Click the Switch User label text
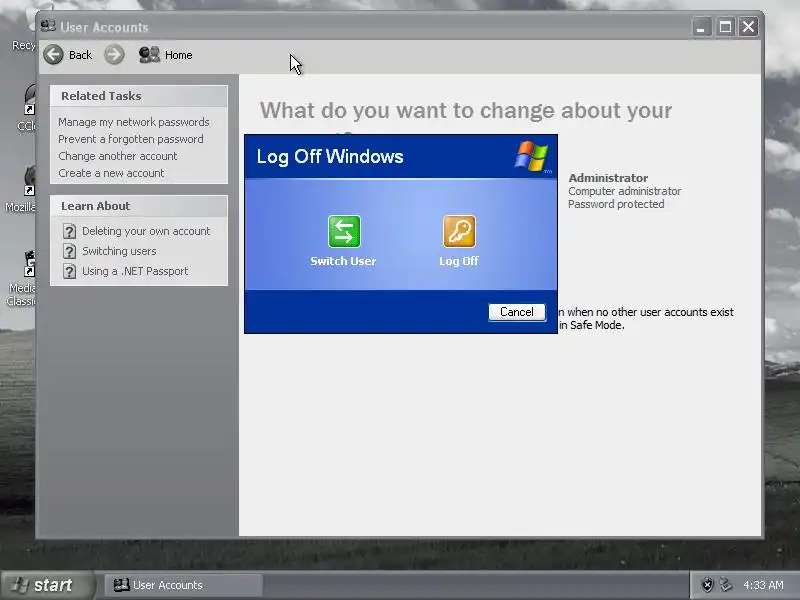 [343, 261]
